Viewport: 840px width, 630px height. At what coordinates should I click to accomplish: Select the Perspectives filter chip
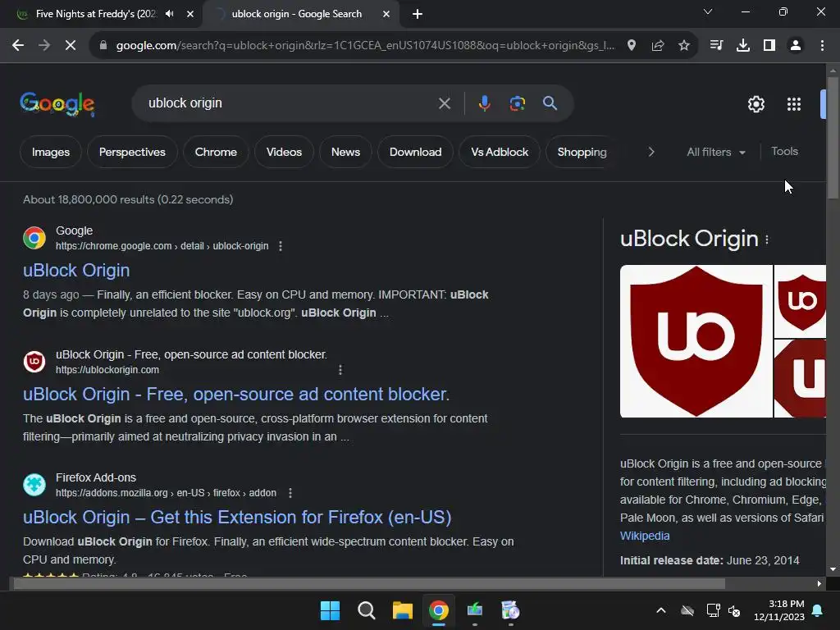tap(132, 152)
